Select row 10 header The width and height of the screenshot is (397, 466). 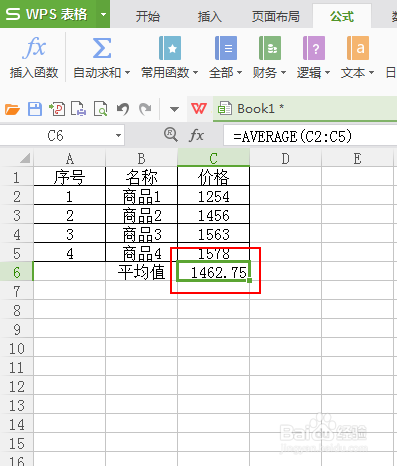16,348
